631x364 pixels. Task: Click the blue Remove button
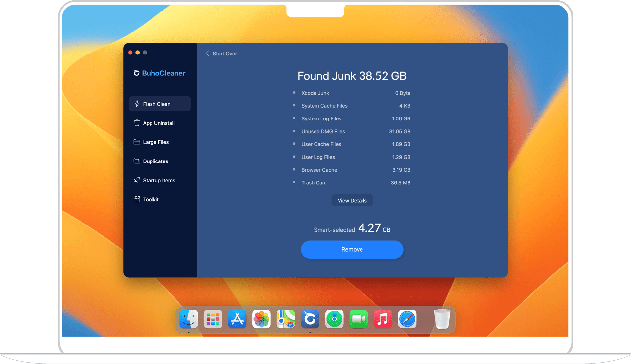tap(352, 249)
